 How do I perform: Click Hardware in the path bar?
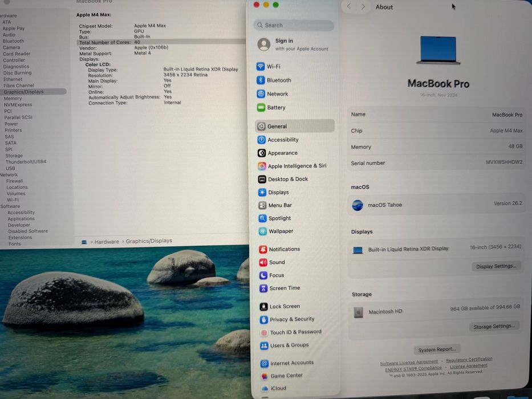pyautogui.click(x=107, y=242)
